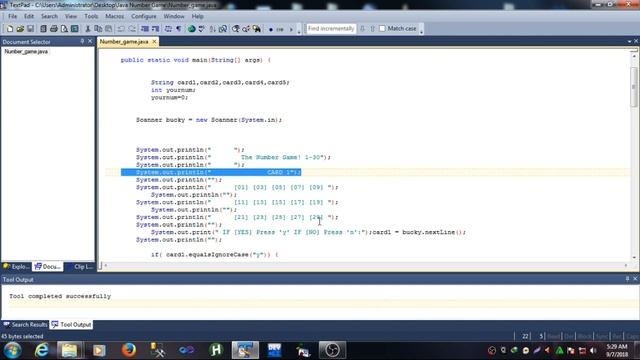The image size is (640, 360).
Task: Open the Tools menu
Action: [91, 16]
